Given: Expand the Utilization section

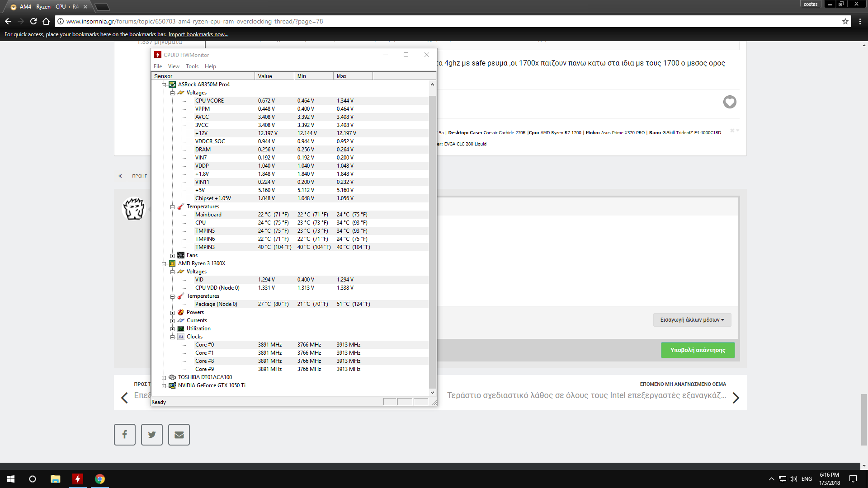Looking at the screenshot, I should pyautogui.click(x=172, y=329).
